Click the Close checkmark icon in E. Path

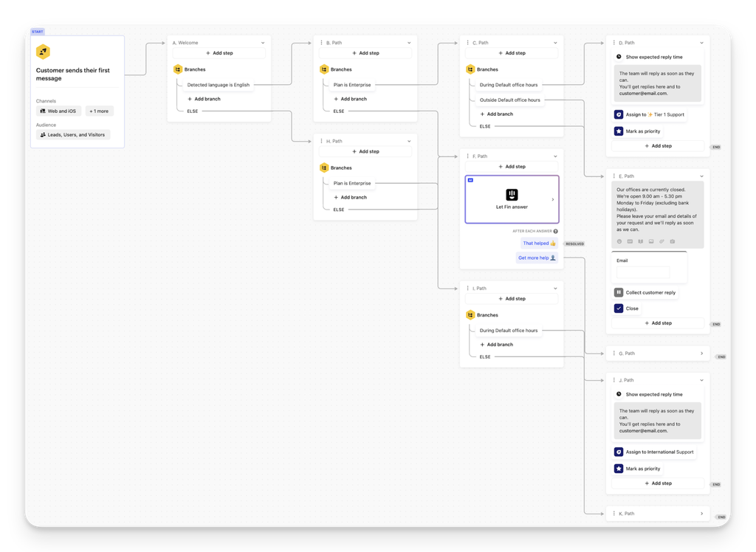point(619,308)
